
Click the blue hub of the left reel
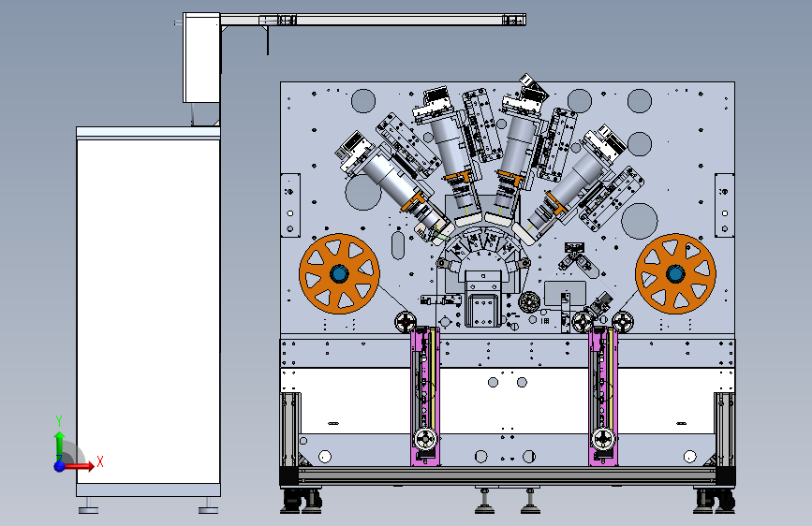pos(339,274)
